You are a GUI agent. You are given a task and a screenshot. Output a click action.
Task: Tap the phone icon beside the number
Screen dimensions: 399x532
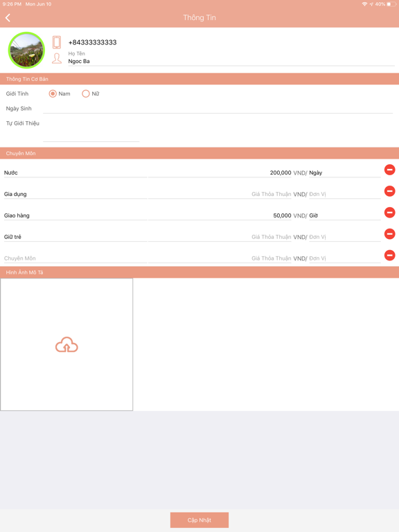click(57, 42)
